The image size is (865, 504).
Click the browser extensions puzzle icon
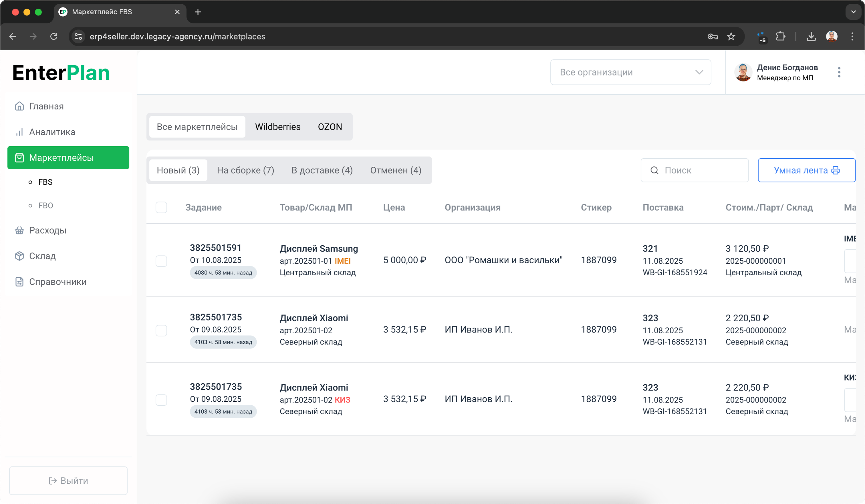780,36
